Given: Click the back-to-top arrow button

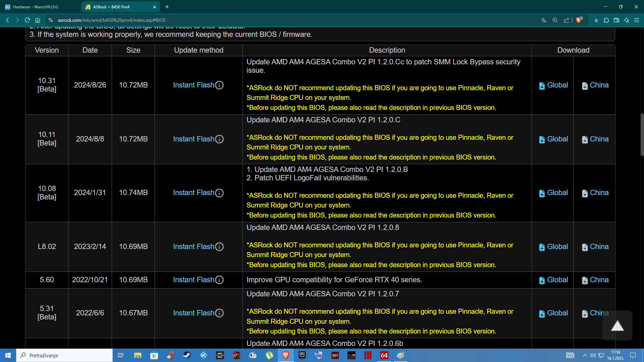Looking at the screenshot, I should point(617,325).
